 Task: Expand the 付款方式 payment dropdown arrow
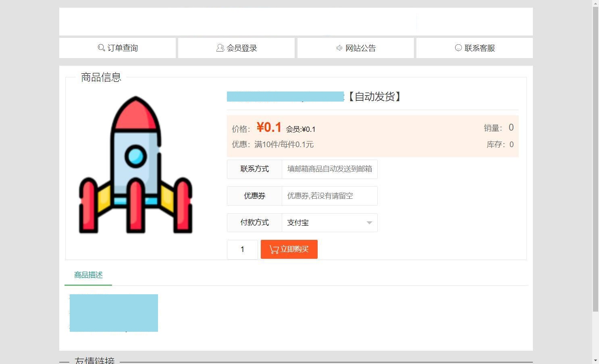(369, 223)
